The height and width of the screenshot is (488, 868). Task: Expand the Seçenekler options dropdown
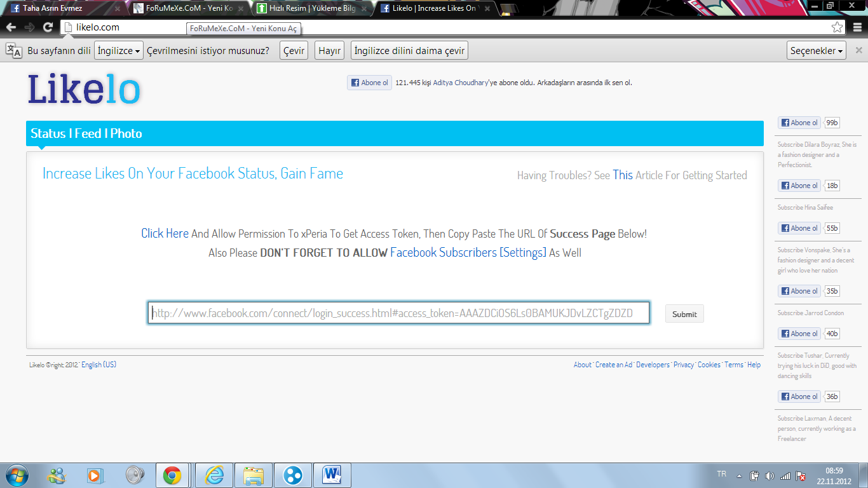[817, 51]
